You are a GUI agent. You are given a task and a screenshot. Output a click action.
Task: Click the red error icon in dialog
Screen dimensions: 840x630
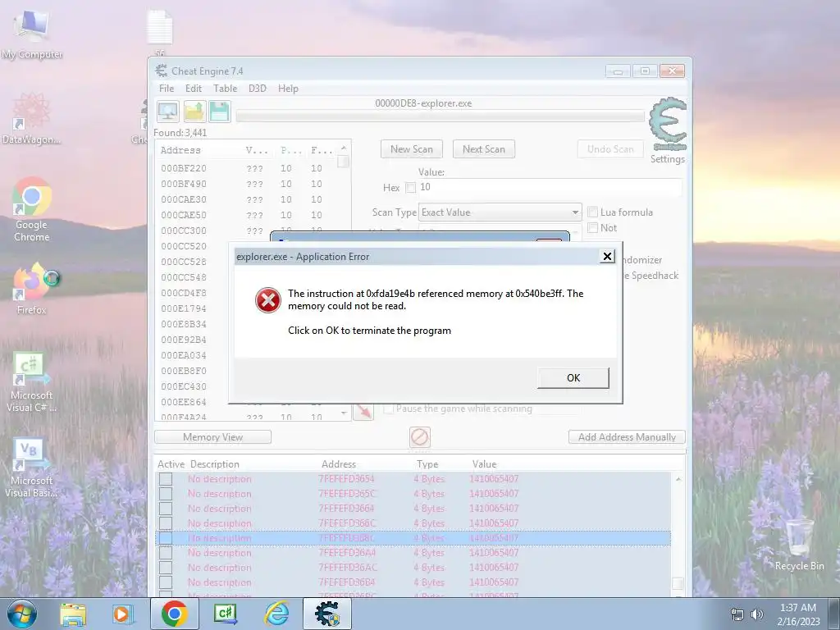pos(268,300)
